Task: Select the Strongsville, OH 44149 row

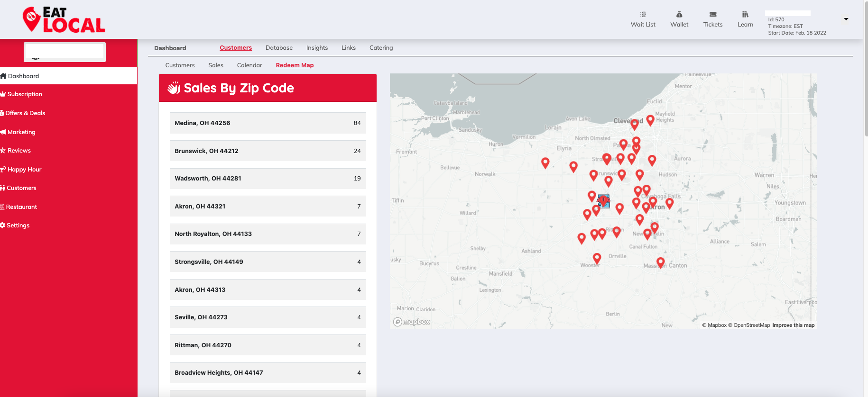Action: [x=268, y=262]
